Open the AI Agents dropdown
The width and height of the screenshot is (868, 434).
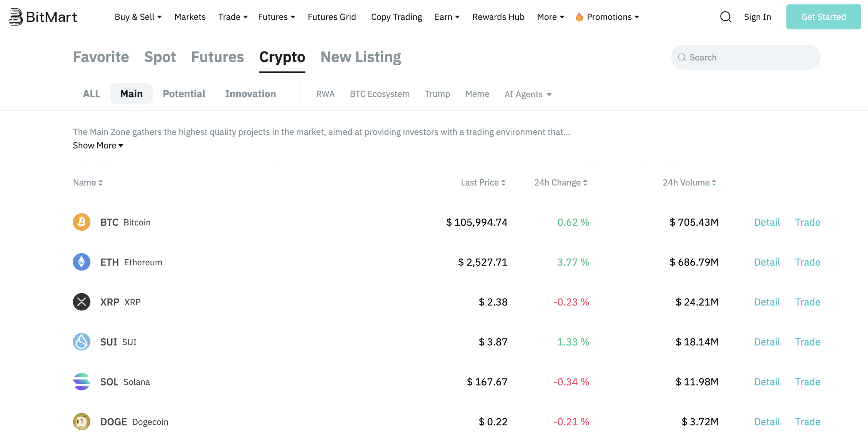(x=527, y=94)
